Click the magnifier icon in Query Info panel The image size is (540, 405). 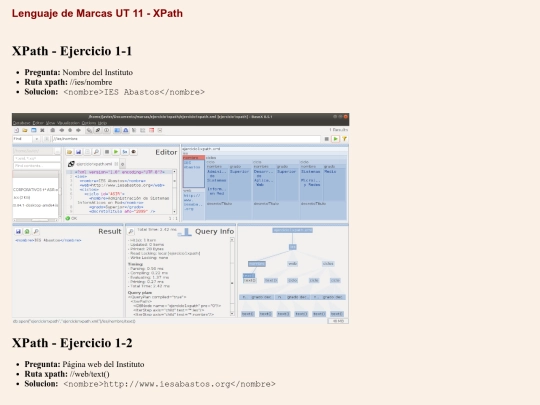point(131,231)
